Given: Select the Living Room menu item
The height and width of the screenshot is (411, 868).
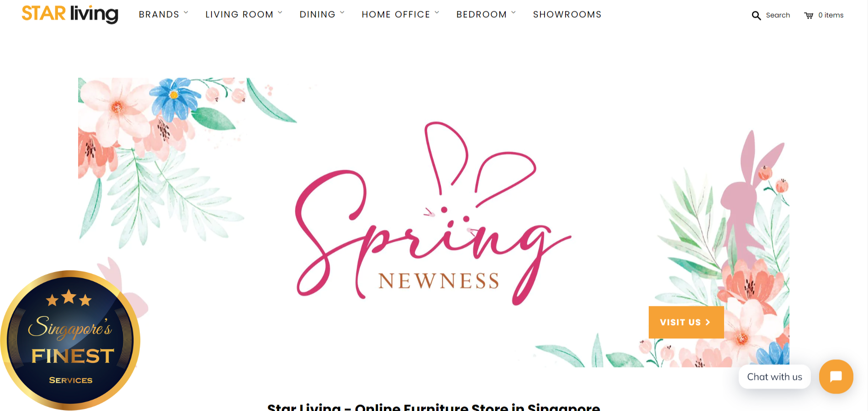Looking at the screenshot, I should (x=239, y=15).
